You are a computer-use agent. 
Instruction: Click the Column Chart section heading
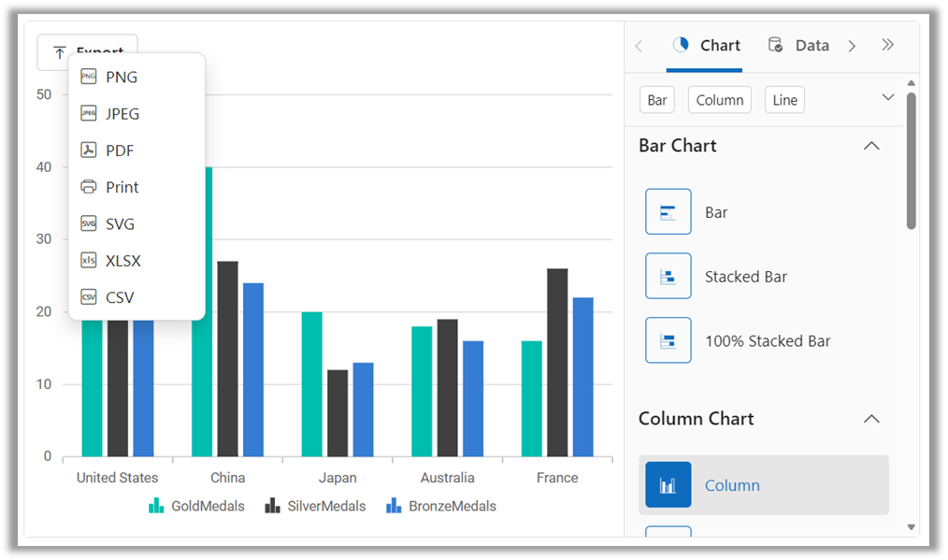(x=697, y=419)
